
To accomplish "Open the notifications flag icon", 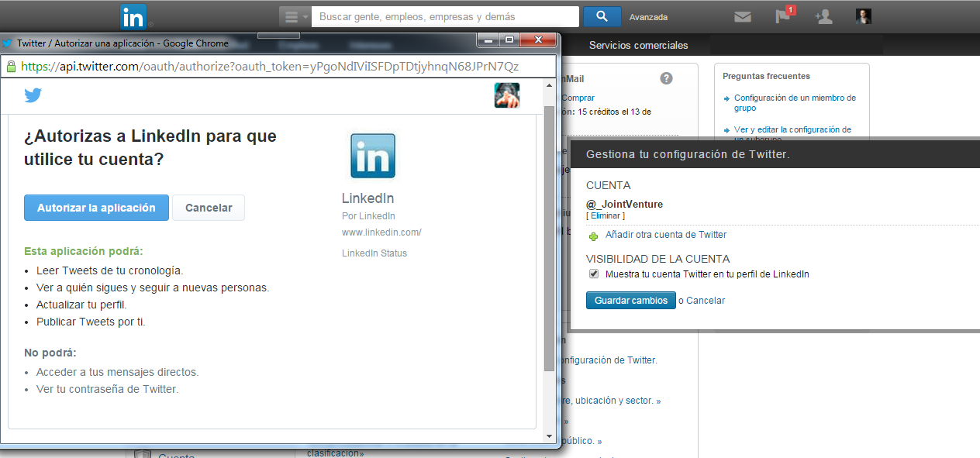I will [x=784, y=15].
